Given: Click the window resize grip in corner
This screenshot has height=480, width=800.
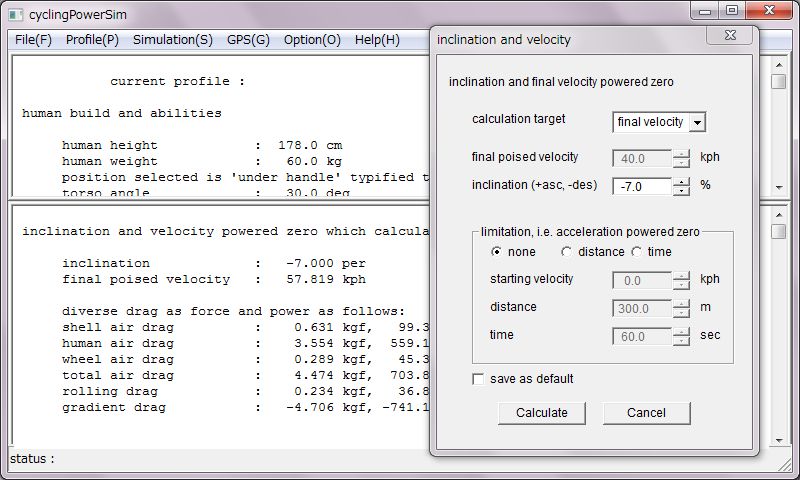Looking at the screenshot, I should [x=785, y=464].
